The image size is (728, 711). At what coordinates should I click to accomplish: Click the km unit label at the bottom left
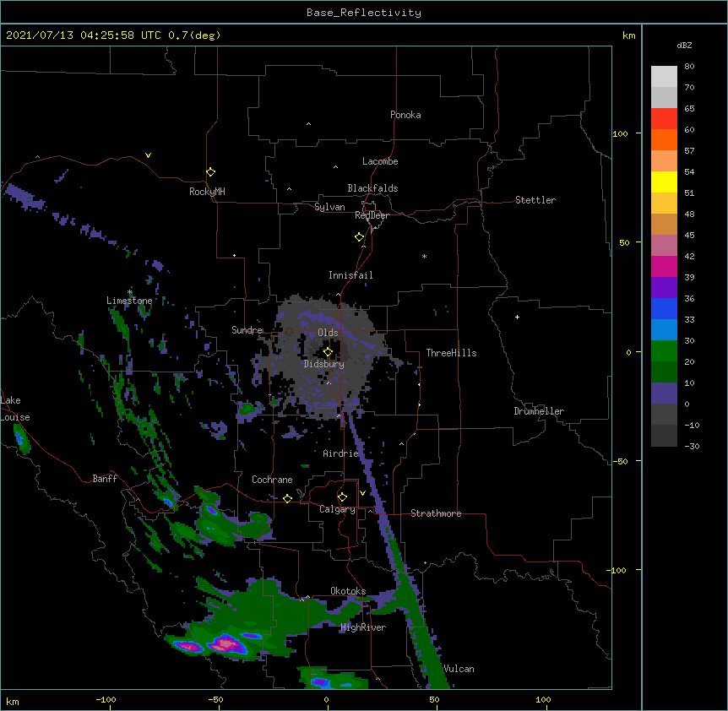pos(13,702)
